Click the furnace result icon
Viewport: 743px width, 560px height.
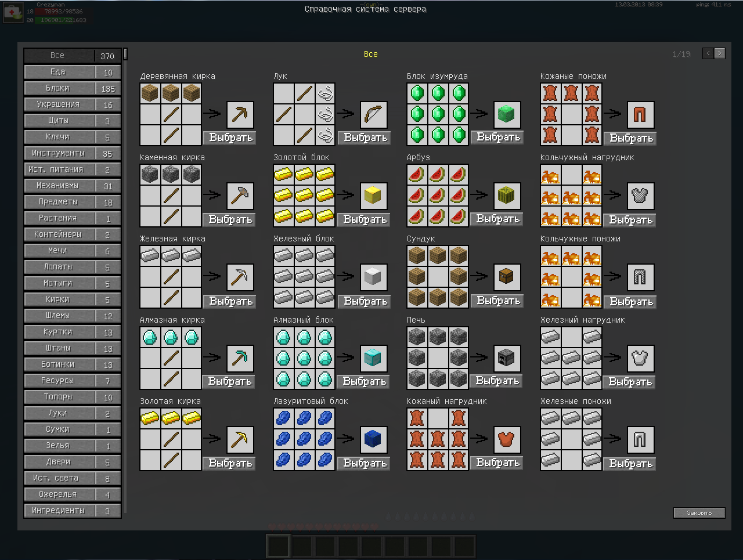507,359
